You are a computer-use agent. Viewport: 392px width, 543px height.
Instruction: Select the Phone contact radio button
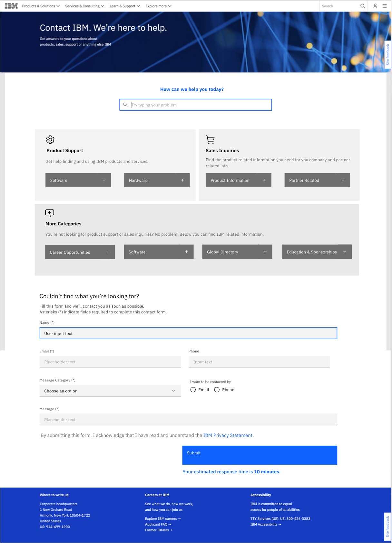(217, 390)
